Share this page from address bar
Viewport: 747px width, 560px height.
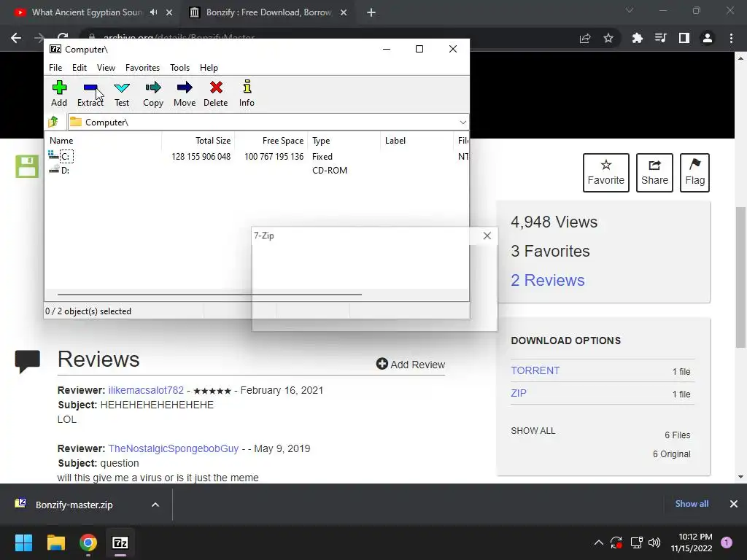[585, 38]
